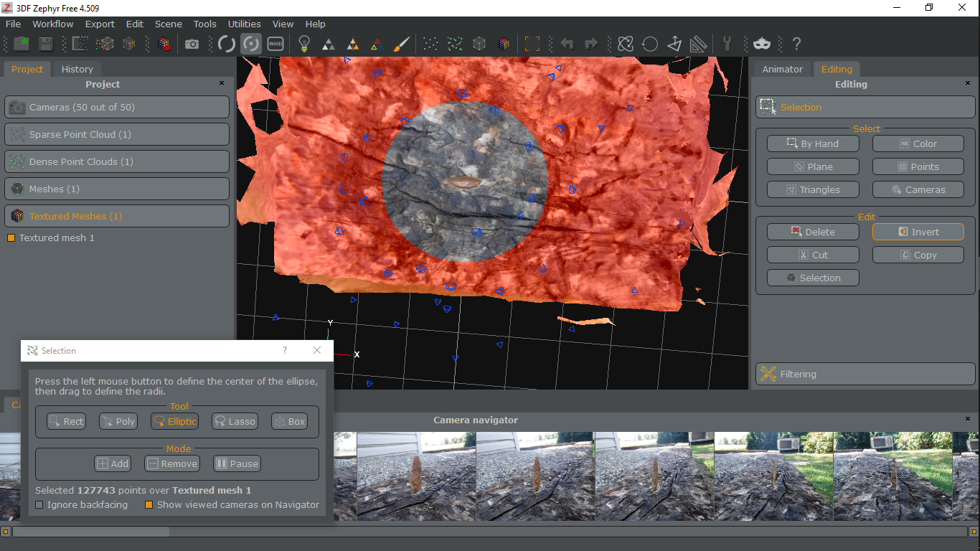Take a screenshot with the camera capture icon

[x=192, y=43]
